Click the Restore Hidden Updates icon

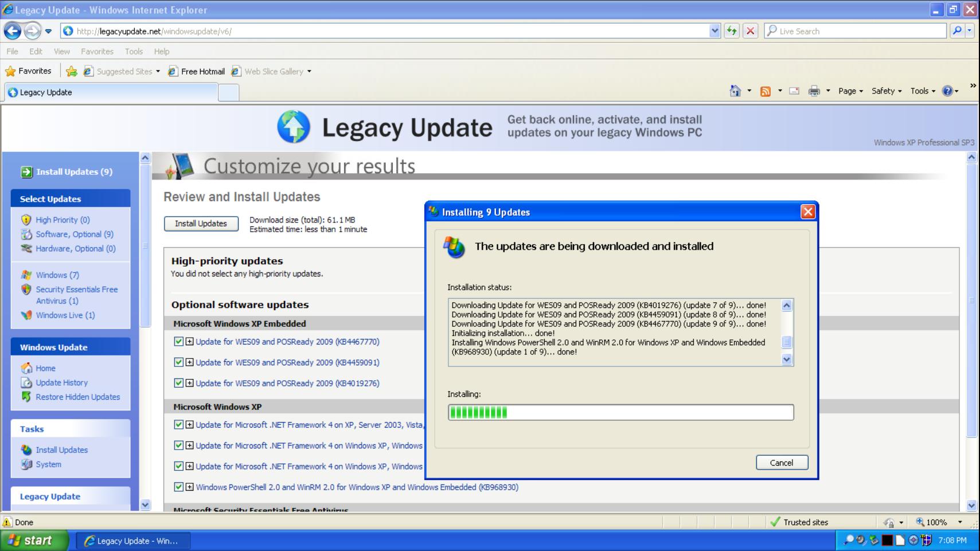click(26, 397)
